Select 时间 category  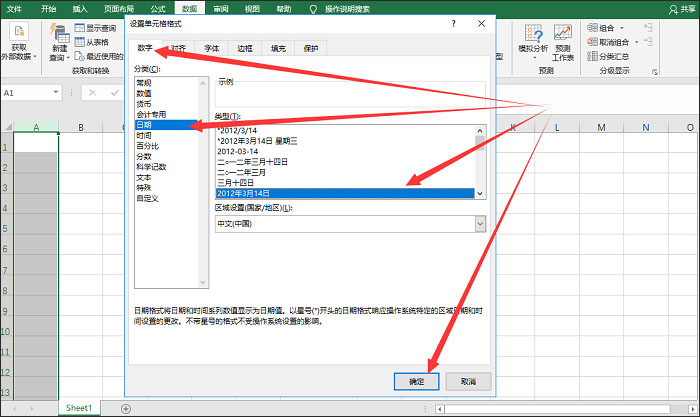pos(144,135)
